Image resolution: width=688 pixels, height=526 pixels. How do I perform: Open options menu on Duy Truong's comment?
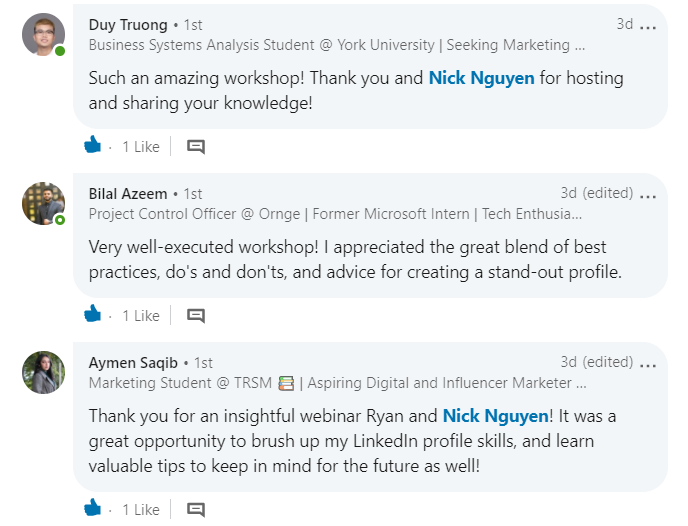tap(648, 28)
